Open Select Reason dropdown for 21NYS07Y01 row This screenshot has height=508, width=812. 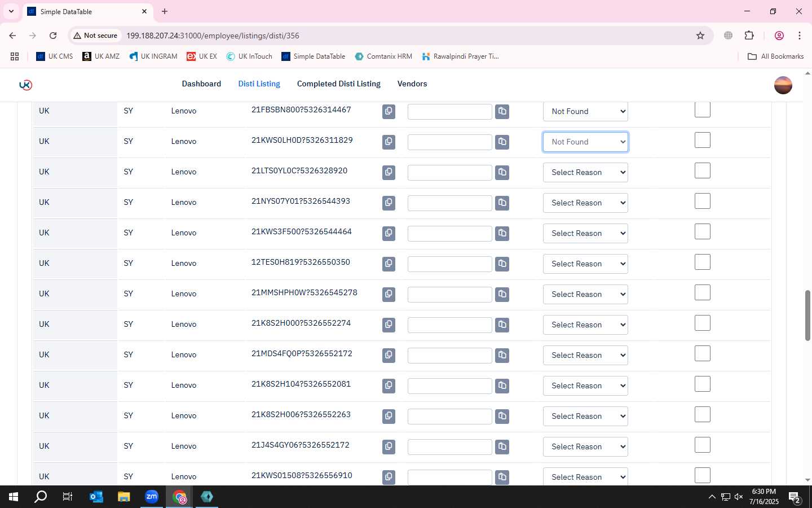point(585,203)
